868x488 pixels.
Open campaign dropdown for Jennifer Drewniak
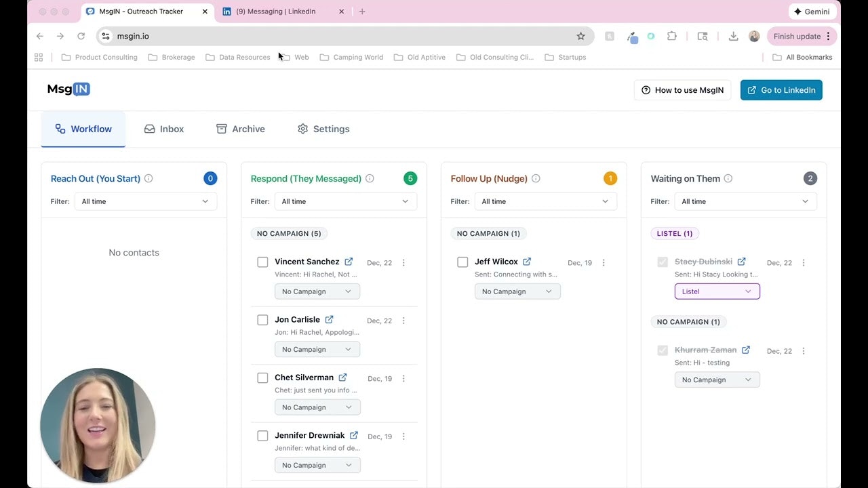coord(317,465)
